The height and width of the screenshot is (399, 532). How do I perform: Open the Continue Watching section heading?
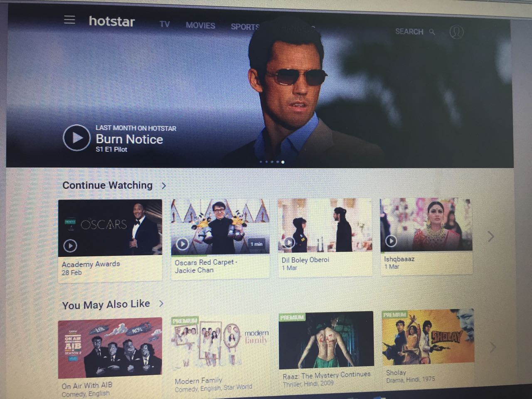(107, 185)
